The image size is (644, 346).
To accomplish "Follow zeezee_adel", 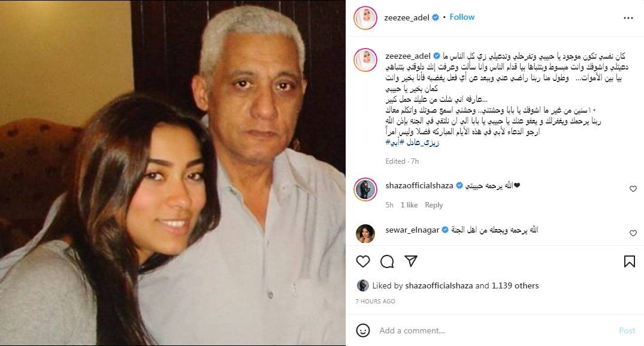I will click(462, 17).
